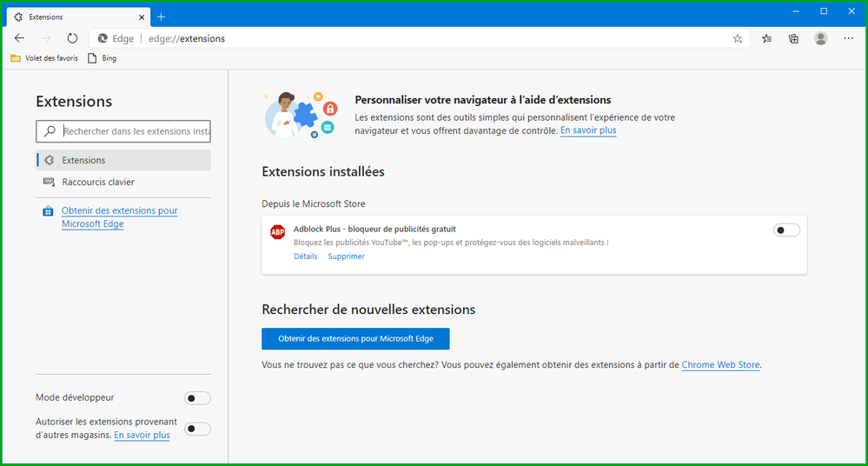Enable the Adblock Plus extension toggle
Image resolution: width=868 pixels, height=466 pixels.
[x=786, y=230]
